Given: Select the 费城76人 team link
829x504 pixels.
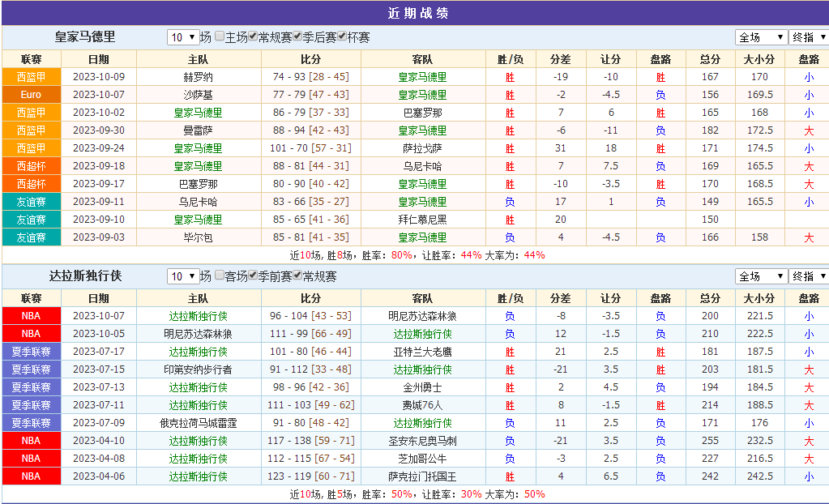Looking at the screenshot, I should 422,405.
